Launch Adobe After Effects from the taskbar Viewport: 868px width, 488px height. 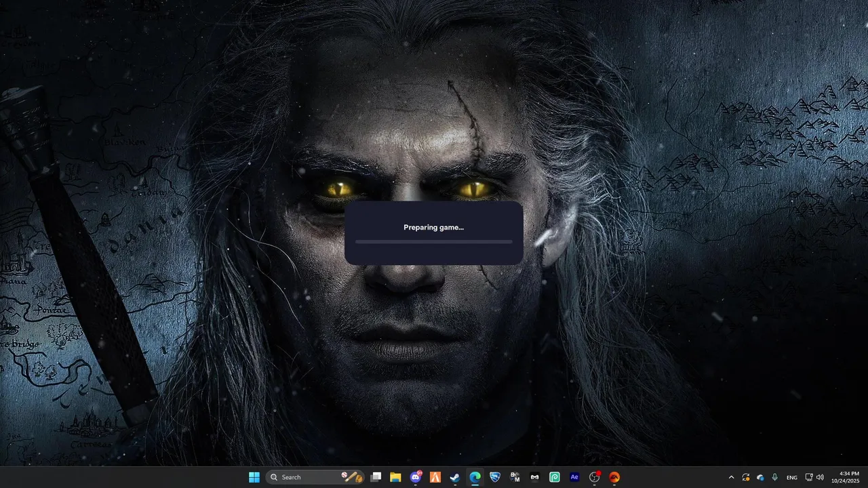[574, 477]
